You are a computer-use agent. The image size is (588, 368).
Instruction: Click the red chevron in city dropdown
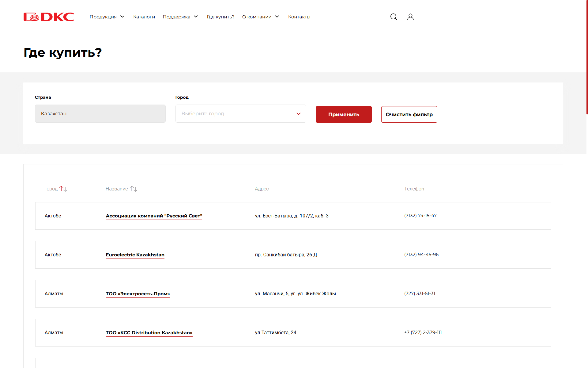coord(299,114)
